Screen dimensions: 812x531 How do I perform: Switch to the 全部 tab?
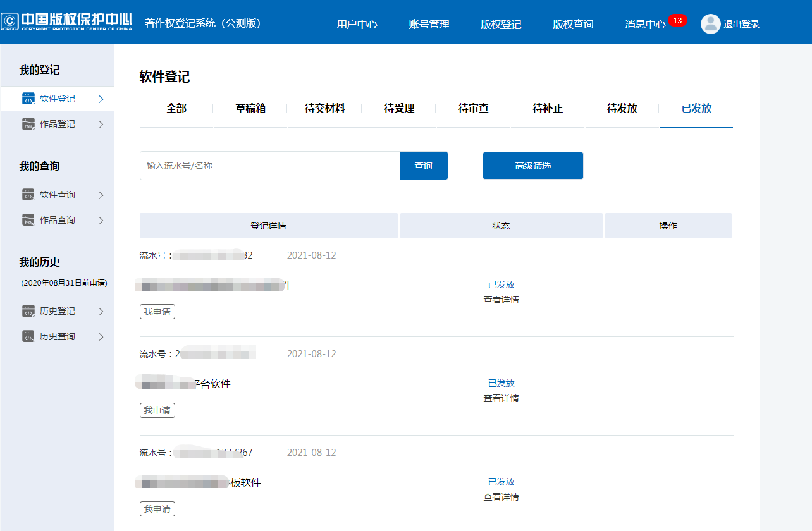tap(176, 109)
